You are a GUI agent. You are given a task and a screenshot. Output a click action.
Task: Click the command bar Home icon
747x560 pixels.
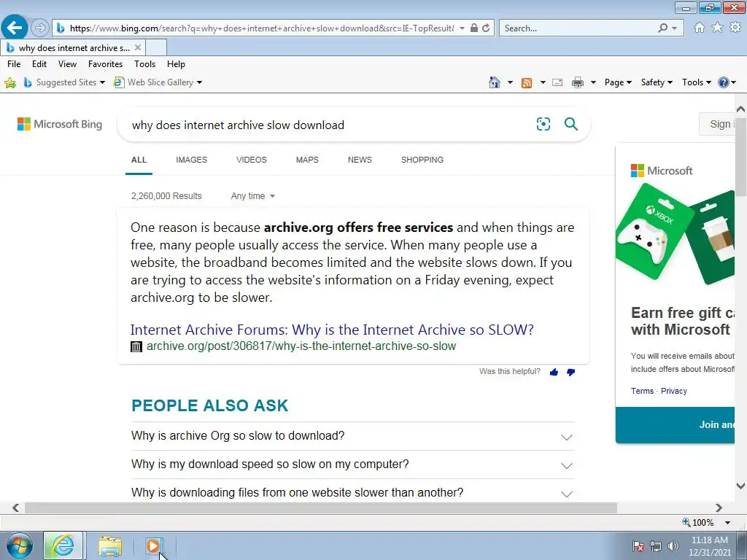click(495, 82)
